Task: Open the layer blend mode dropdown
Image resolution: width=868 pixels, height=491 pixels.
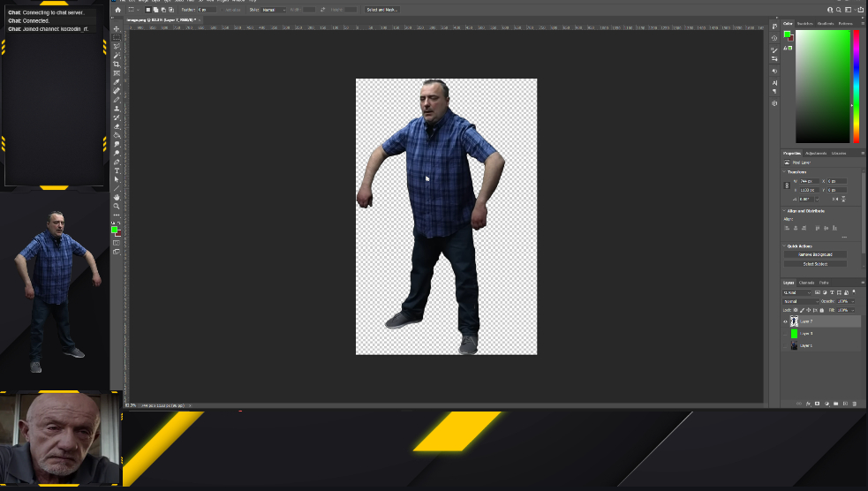Action: point(801,301)
